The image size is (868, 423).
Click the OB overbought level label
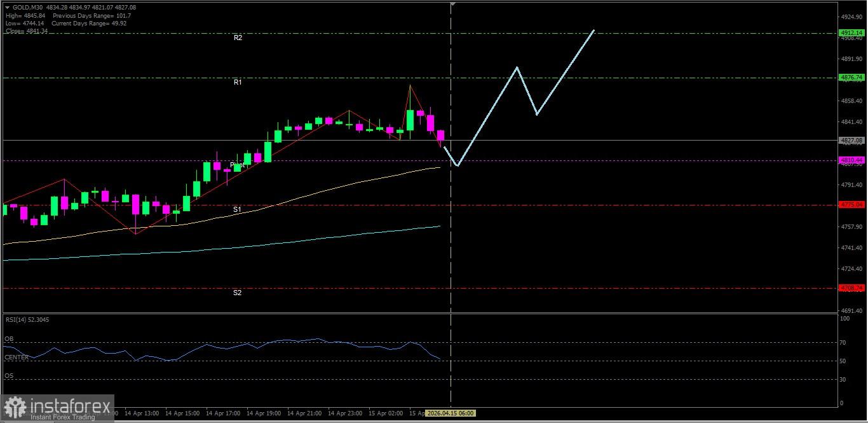pyautogui.click(x=10, y=339)
